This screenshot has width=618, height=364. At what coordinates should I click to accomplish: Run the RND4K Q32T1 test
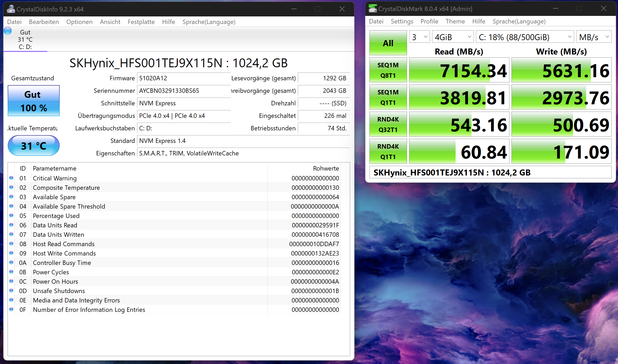click(x=388, y=124)
